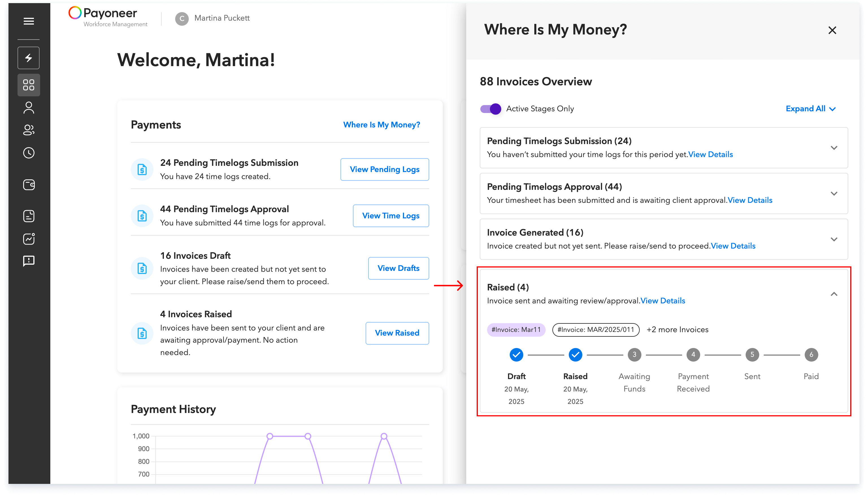This screenshot has width=868, height=498.
Task: Expand the Pending Timelogs Submission section
Action: point(834,148)
